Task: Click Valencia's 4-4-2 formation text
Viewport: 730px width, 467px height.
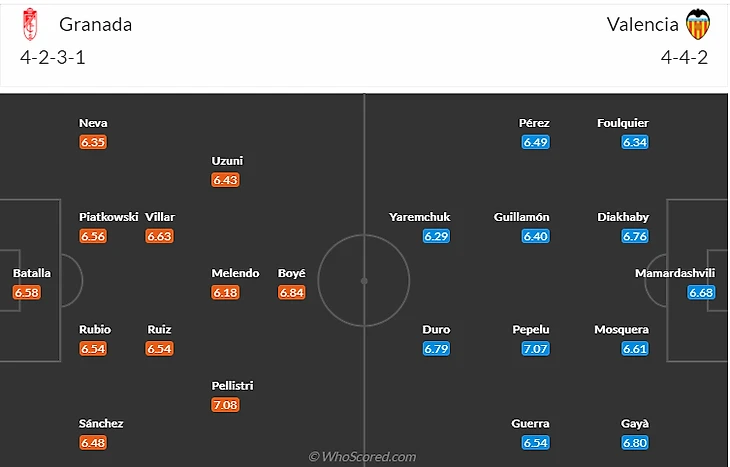Action: click(684, 57)
